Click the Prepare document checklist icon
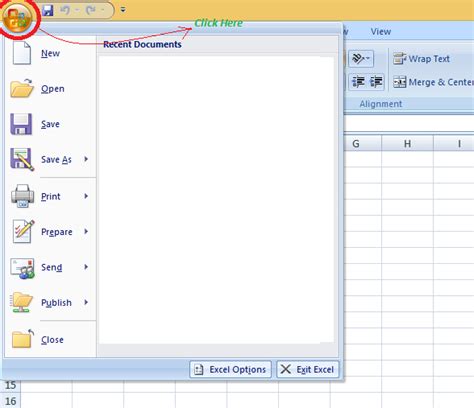474x408 pixels. 23,231
